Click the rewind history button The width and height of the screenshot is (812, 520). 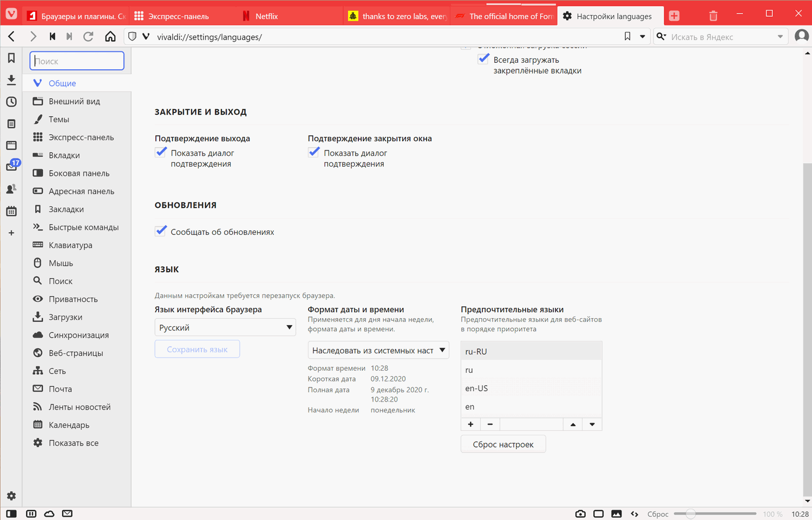pyautogui.click(x=53, y=37)
